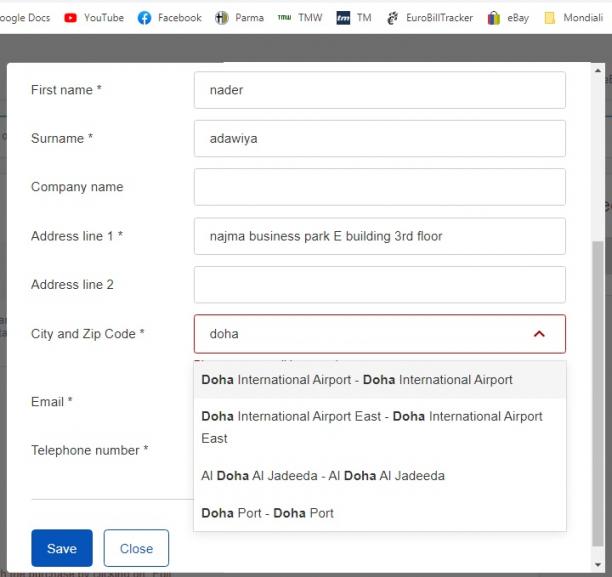Screen dimensions: 612x577
Task: Choose Doha Port option
Action: coord(380,513)
